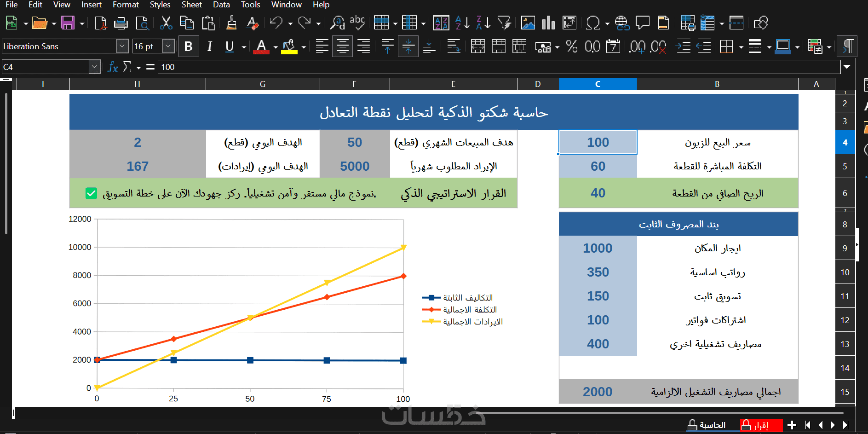Open the Undo history dropdown arrow
Viewport: 868px width, 434px height.
(x=290, y=23)
